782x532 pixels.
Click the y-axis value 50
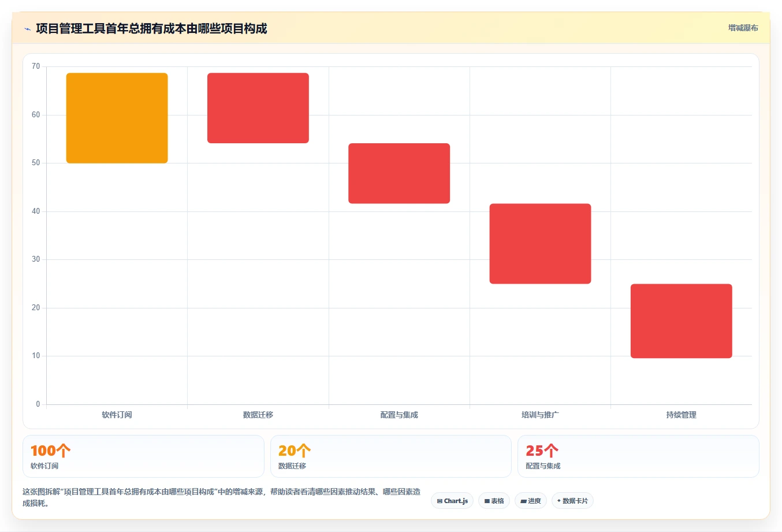tap(36, 163)
